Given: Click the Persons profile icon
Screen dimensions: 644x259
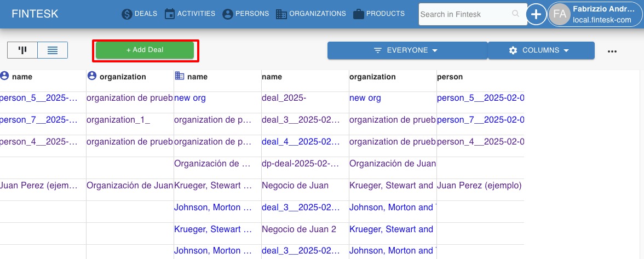Looking at the screenshot, I should (228, 14).
